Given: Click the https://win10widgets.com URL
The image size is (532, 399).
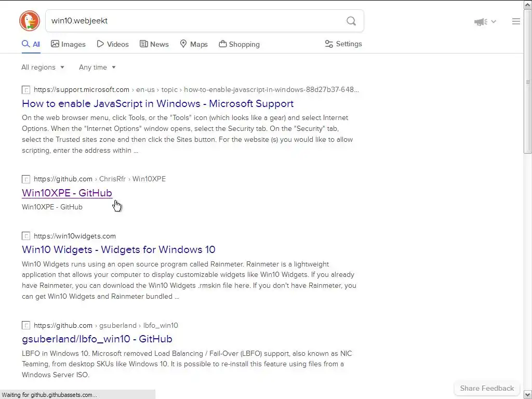Looking at the screenshot, I should coord(75,236).
